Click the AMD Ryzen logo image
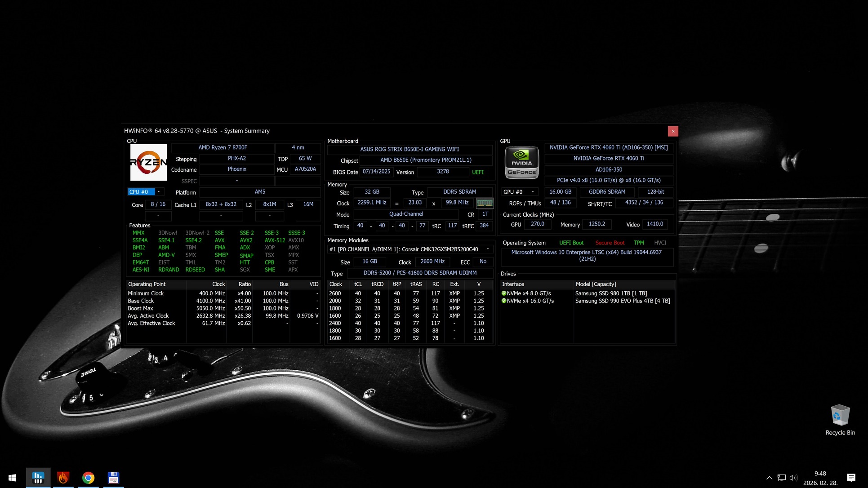868x488 pixels. (x=148, y=162)
